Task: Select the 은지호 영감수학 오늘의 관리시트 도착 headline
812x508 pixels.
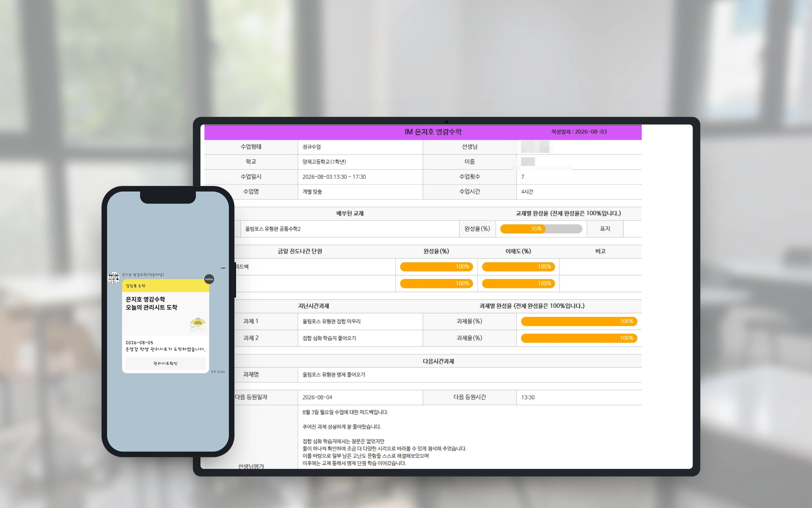Action: point(151,303)
